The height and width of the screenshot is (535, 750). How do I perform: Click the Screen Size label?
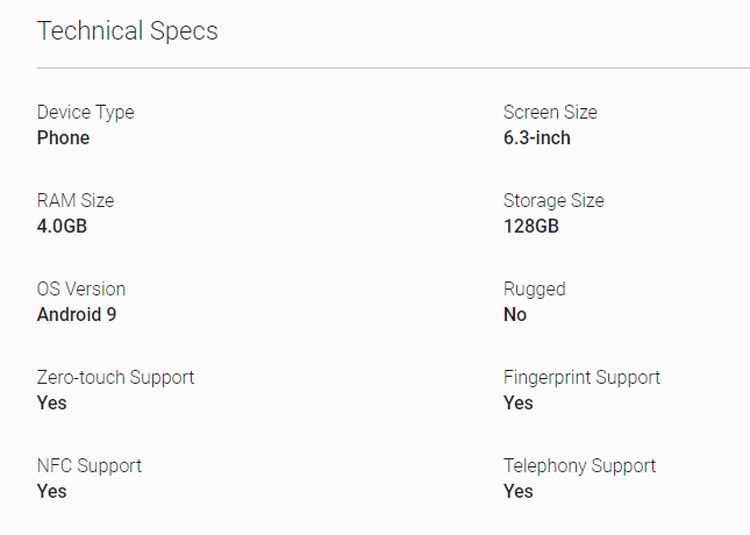point(550,112)
